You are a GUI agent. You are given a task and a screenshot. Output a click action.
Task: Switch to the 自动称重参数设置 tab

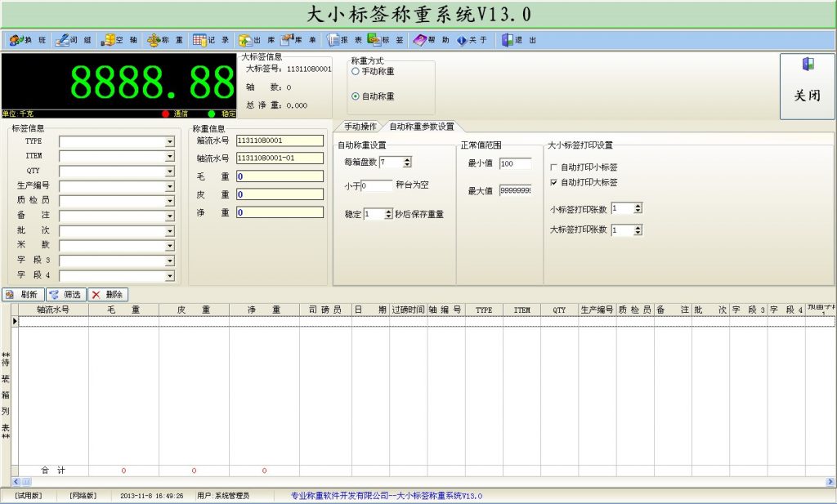[x=422, y=127]
